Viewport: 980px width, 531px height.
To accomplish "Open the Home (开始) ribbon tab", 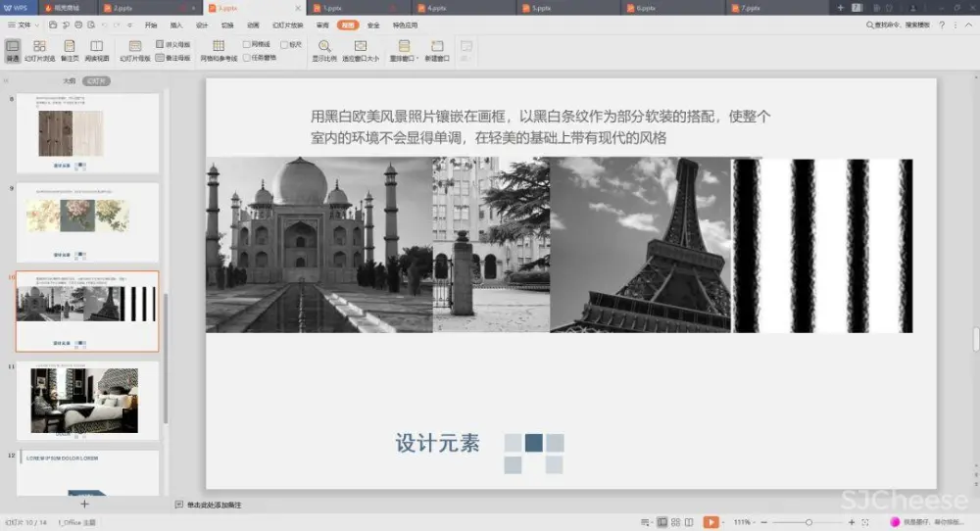I will [x=151, y=25].
